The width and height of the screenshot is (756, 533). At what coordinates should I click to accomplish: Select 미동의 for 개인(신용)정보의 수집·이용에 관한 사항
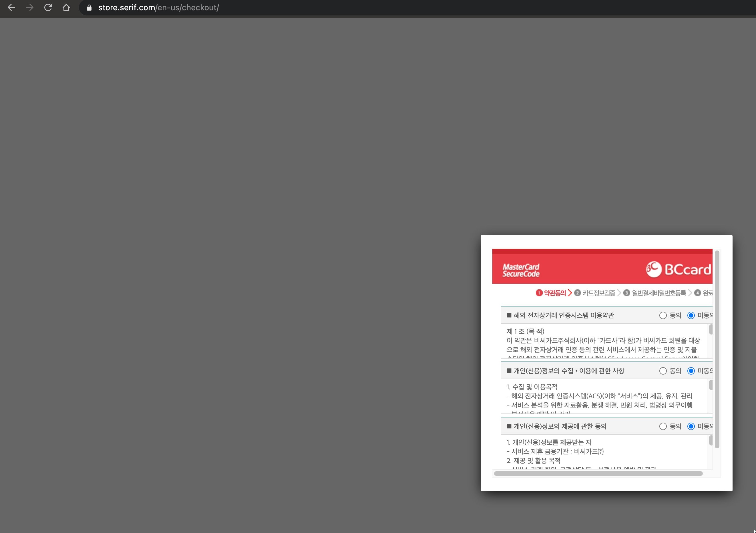(x=691, y=371)
